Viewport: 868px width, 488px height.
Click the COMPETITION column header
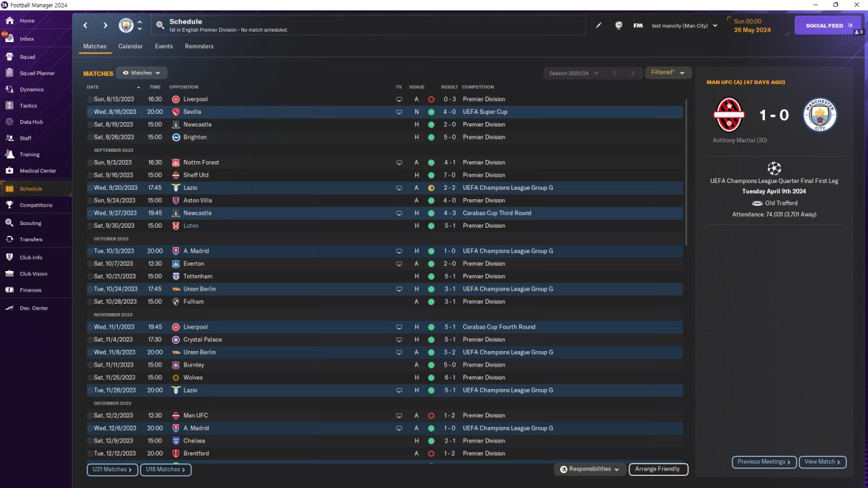point(478,87)
